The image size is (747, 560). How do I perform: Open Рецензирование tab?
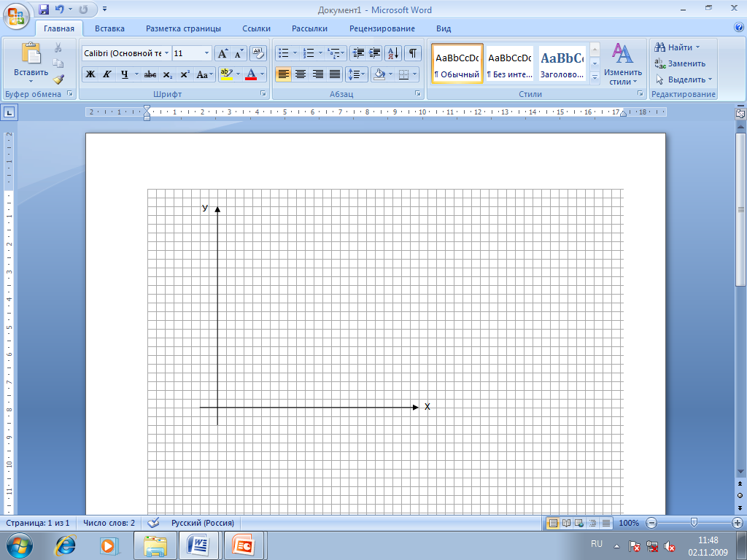pyautogui.click(x=382, y=28)
